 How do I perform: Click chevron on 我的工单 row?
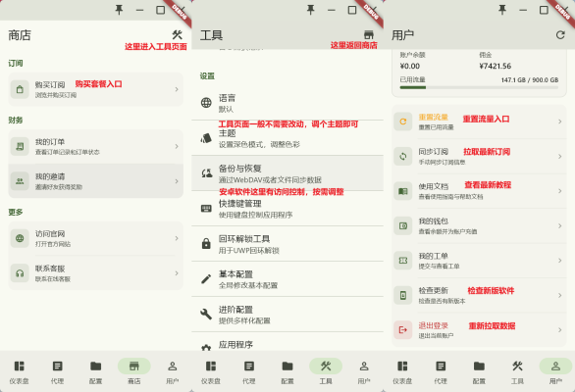click(x=560, y=261)
